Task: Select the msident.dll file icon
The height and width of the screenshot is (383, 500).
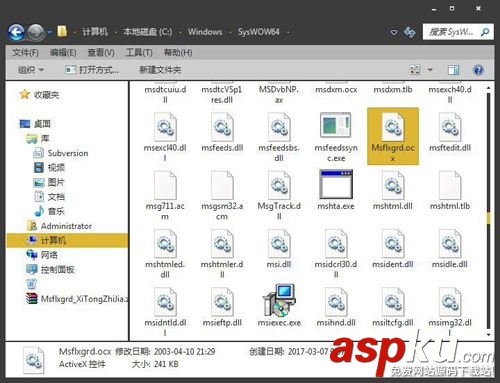Action: click(393, 244)
